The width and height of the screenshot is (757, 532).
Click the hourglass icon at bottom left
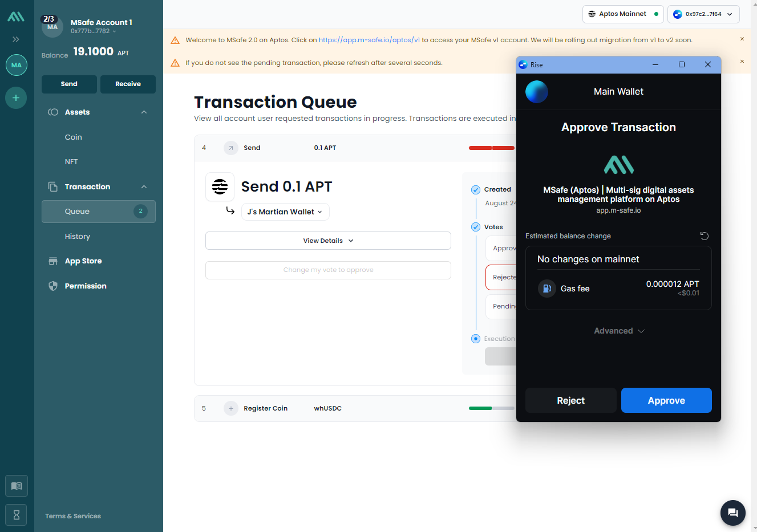coord(17,515)
